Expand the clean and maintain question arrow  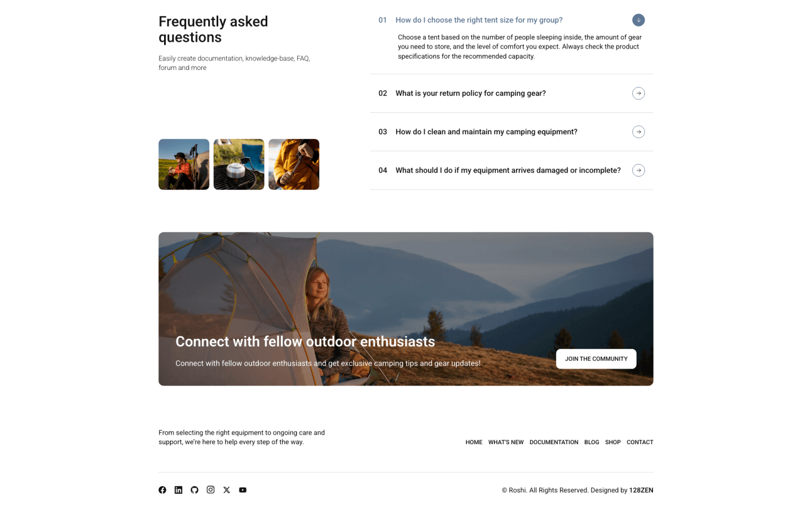638,132
